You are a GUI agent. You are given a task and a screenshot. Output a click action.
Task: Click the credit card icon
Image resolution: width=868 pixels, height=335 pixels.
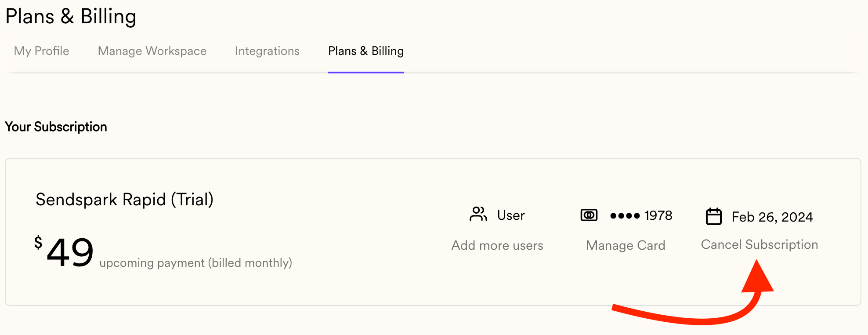pyautogui.click(x=589, y=215)
